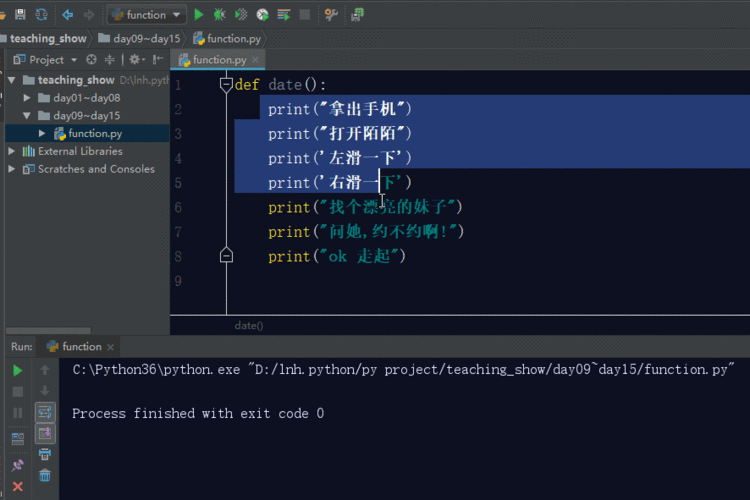Navigate back with the left arrow icon
The height and width of the screenshot is (500, 750).
tap(68, 14)
